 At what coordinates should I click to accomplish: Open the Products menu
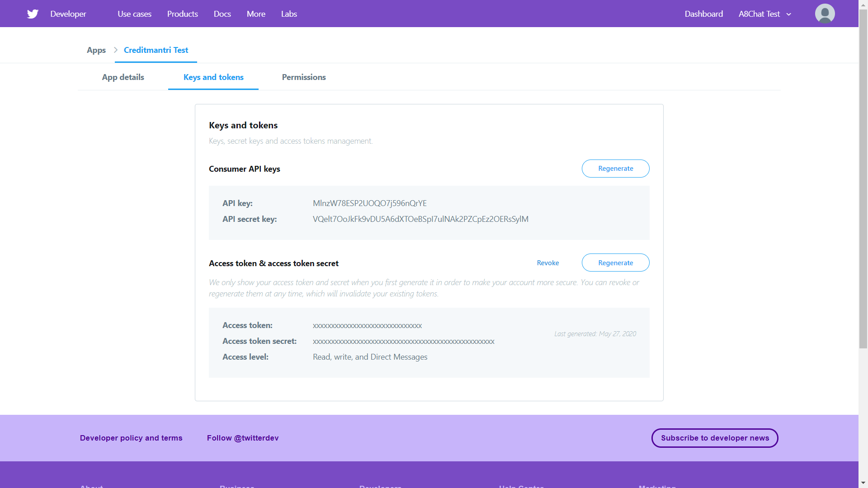182,14
